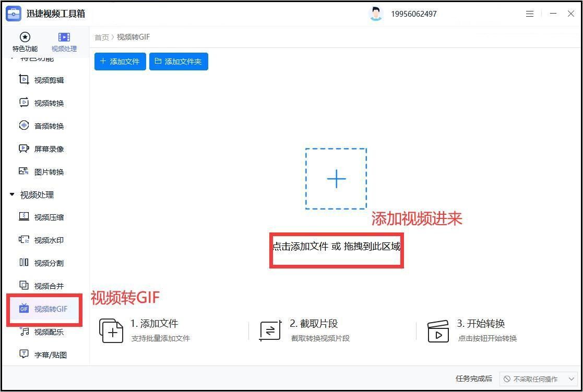Collapse the 视频处理 section triangle

pyautogui.click(x=12, y=194)
